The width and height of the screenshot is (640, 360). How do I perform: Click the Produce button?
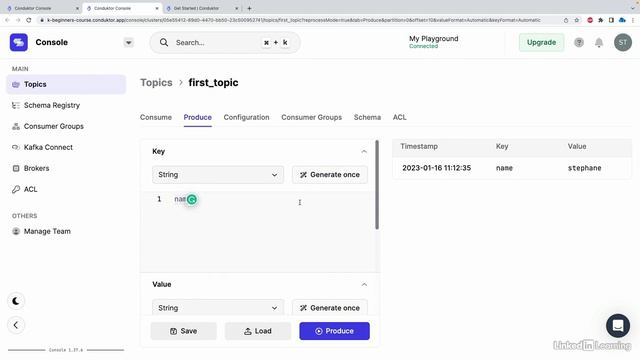click(334, 331)
